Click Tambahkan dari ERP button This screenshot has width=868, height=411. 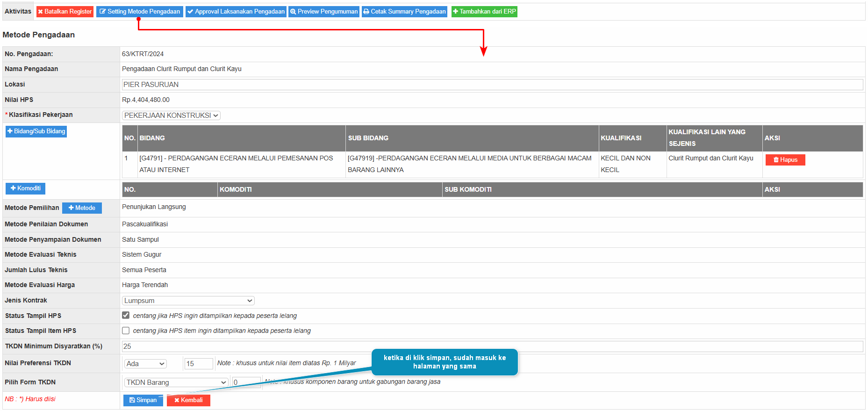point(484,12)
